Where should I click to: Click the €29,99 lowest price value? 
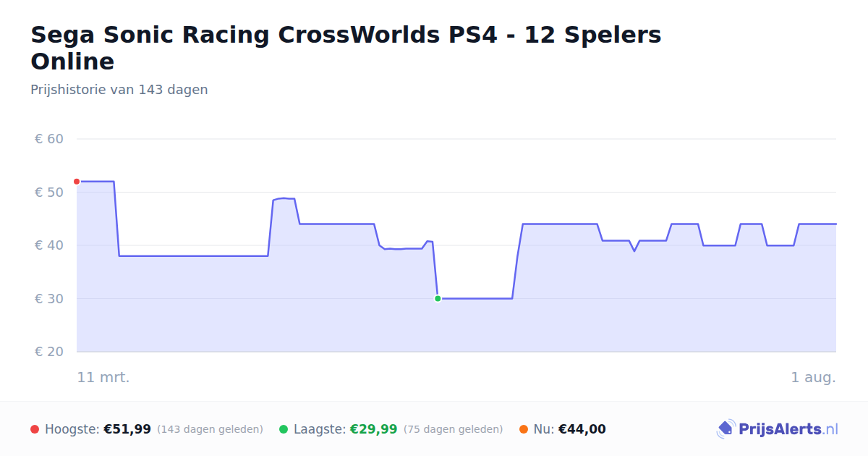coord(374,429)
